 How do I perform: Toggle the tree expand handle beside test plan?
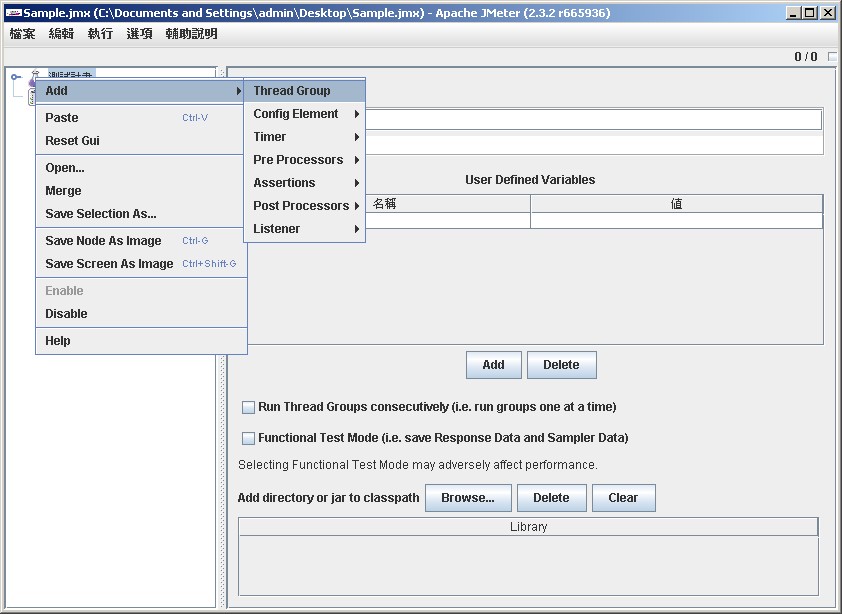tap(16, 77)
